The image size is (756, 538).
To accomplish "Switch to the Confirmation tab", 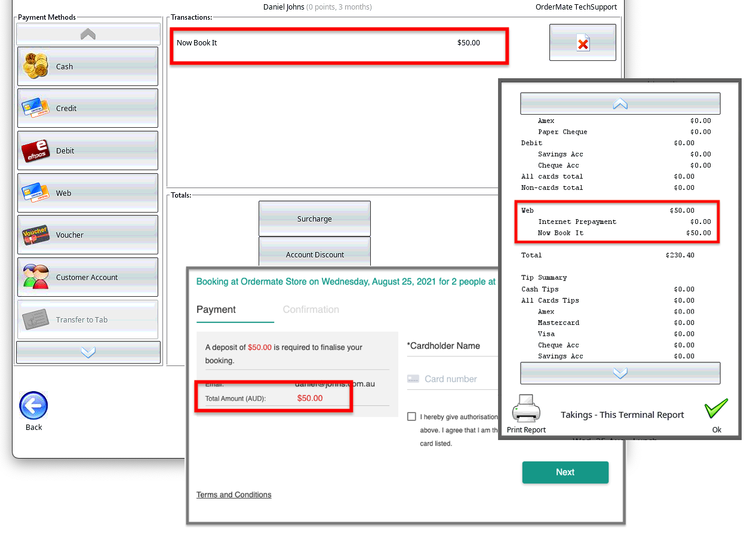I will coord(311,309).
